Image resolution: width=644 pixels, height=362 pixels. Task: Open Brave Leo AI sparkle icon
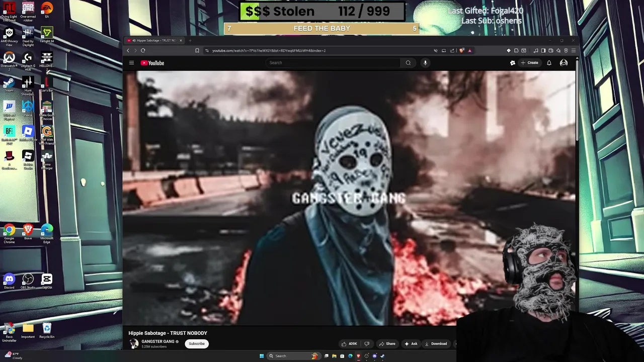558,50
